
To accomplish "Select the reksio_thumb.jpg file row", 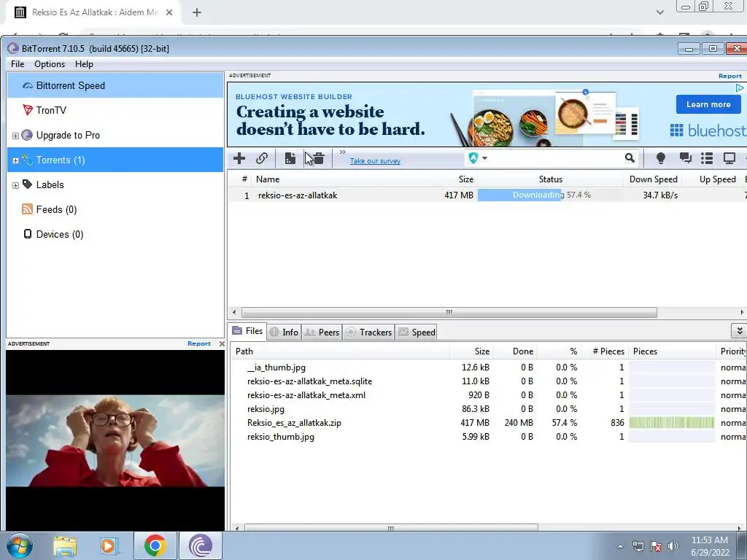I will 488,437.
